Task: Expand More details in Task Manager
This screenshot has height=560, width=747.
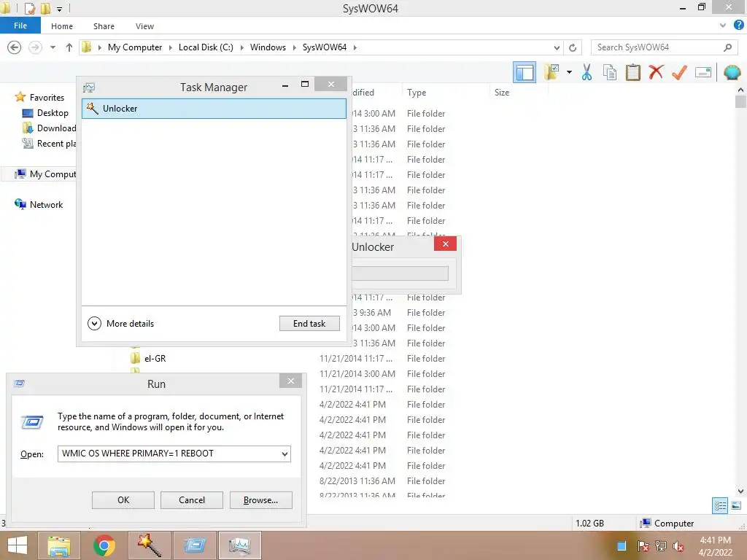Action: 121,323
